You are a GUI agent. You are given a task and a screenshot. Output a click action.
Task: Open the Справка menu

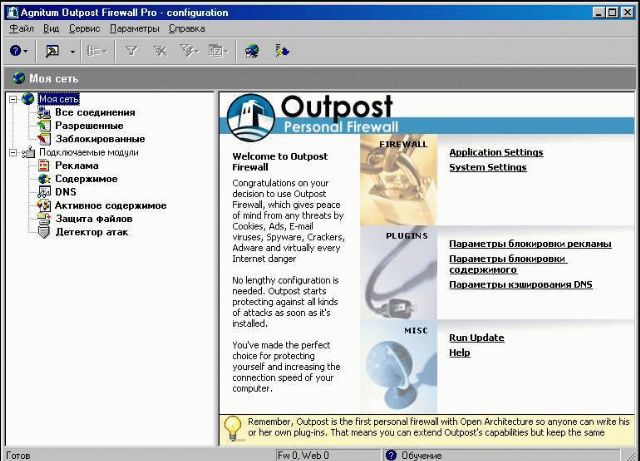pyautogui.click(x=187, y=29)
